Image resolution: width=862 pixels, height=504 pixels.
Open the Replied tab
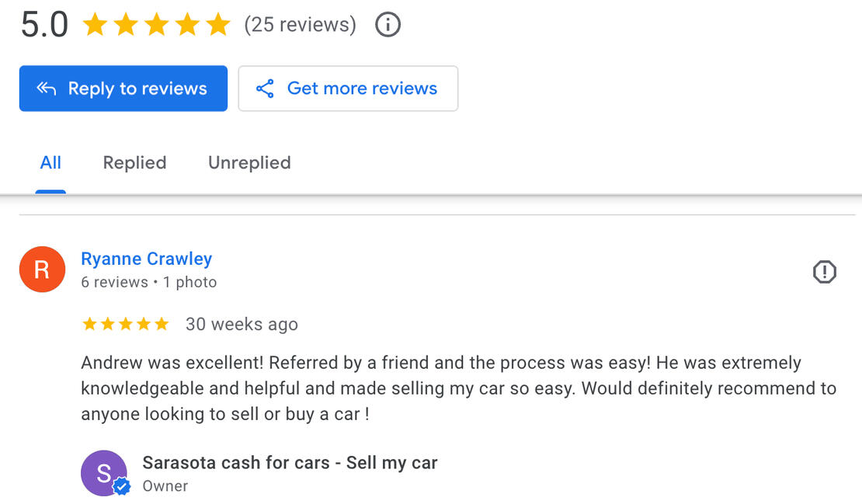pos(134,163)
